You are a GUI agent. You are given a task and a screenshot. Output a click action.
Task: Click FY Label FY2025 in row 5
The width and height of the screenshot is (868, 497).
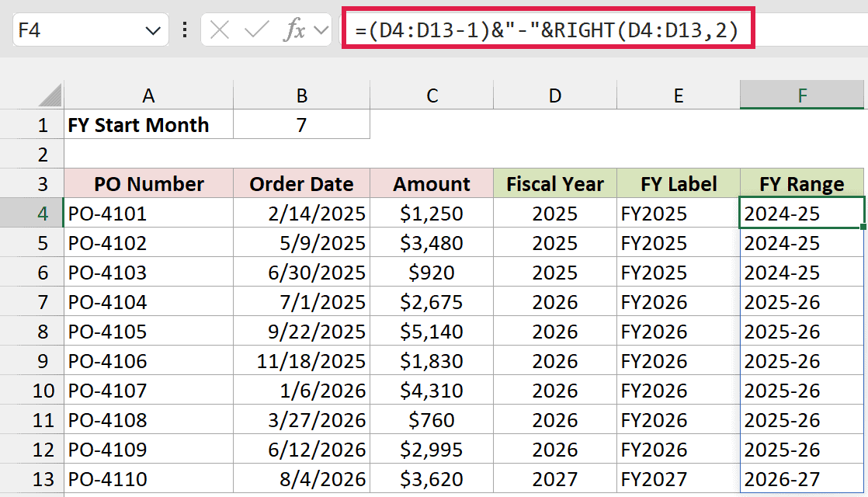click(x=679, y=242)
